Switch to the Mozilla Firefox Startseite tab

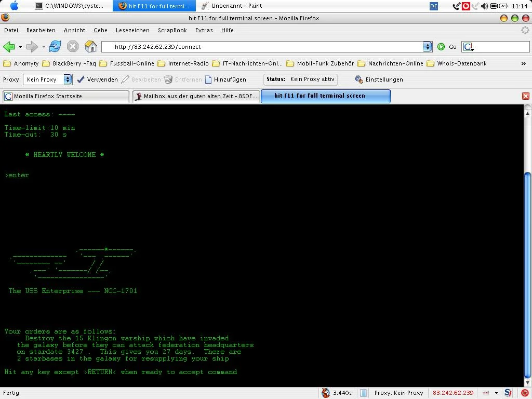click(65, 96)
